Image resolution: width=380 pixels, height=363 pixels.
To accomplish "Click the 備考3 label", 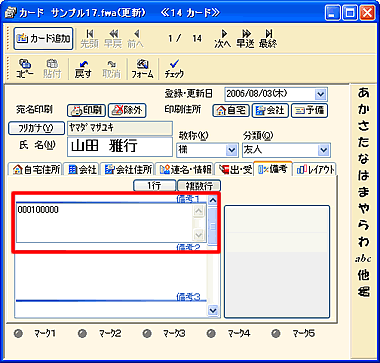I will [188, 296].
